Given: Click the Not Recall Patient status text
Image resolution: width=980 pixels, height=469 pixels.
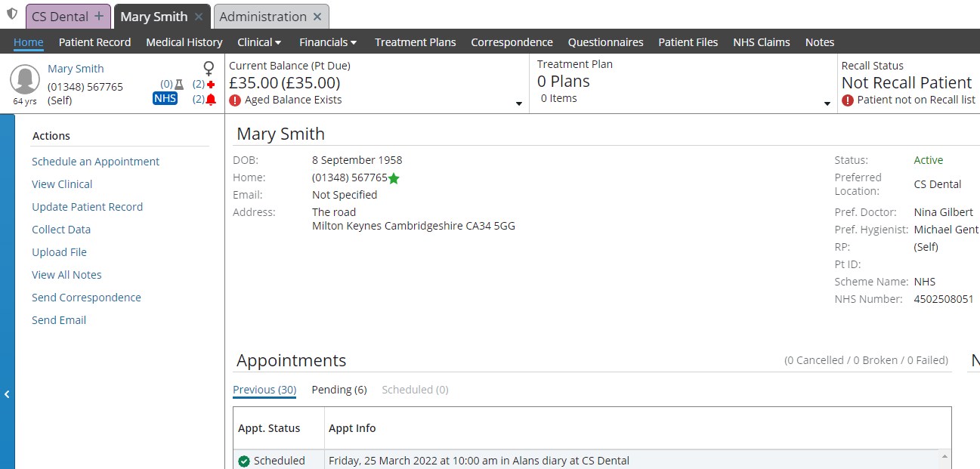Looking at the screenshot, I should point(907,82).
